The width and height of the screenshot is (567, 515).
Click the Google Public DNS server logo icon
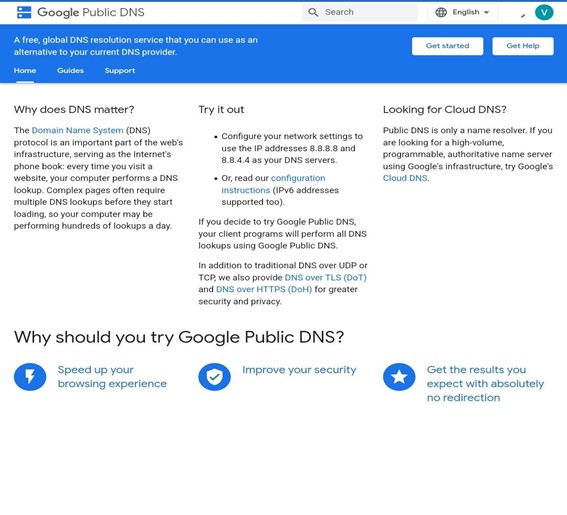[x=24, y=12]
